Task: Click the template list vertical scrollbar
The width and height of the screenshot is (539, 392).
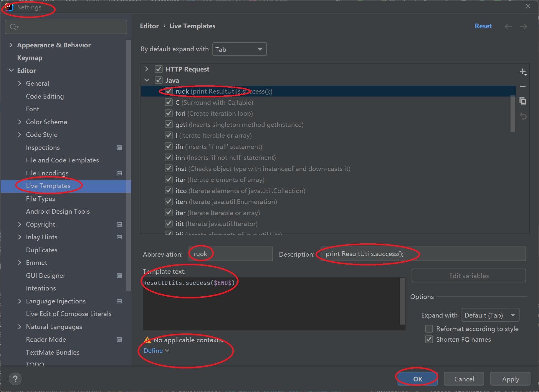Action: (x=513, y=114)
